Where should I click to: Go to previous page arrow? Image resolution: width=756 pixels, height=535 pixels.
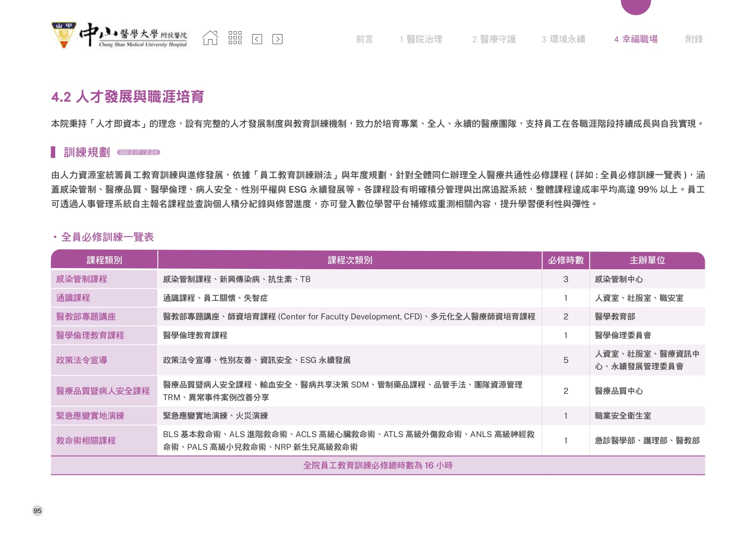[x=257, y=39]
